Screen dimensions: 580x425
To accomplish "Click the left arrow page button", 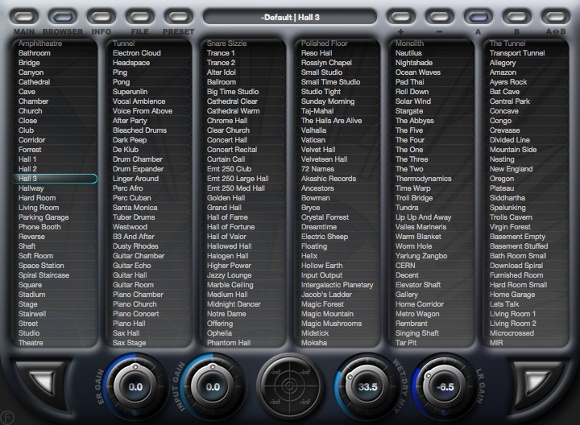I will pyautogui.click(x=42, y=382).
